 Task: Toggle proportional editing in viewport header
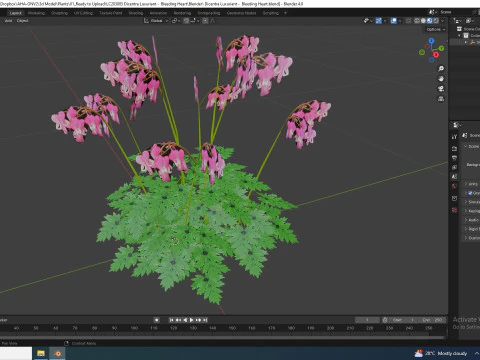coord(205,21)
